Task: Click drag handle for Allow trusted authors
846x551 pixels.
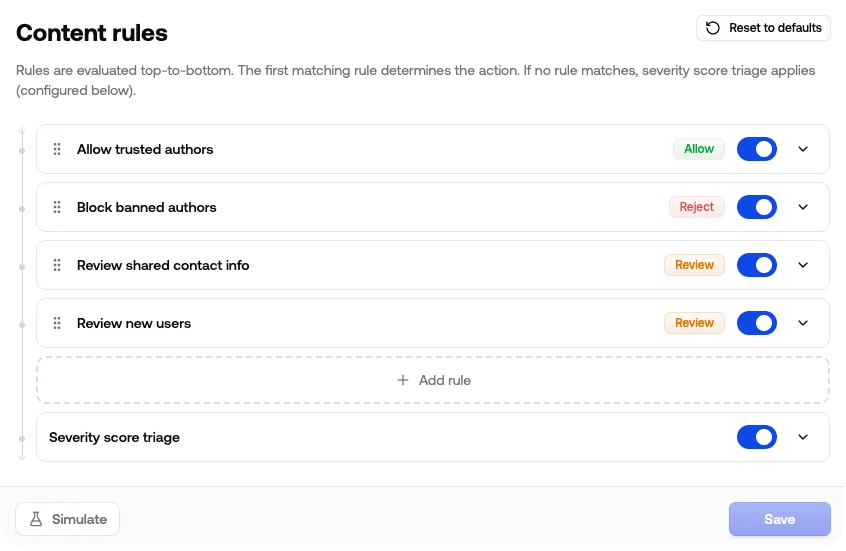Action: (57, 149)
